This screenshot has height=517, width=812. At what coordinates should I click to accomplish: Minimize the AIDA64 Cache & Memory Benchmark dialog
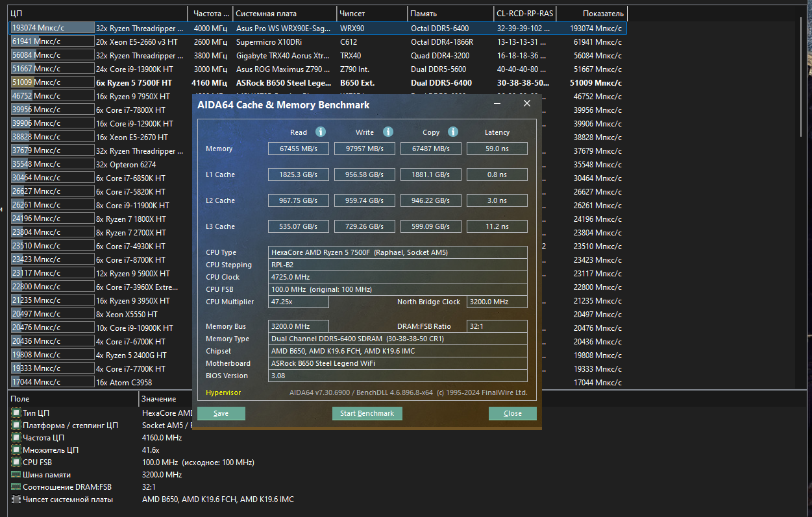point(497,104)
